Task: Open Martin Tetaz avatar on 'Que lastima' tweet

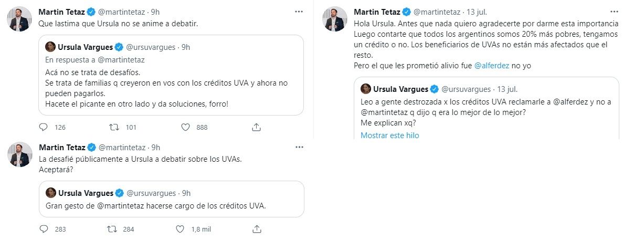Action: [x=19, y=19]
